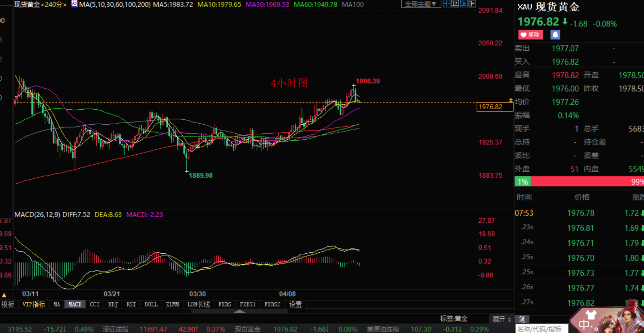This screenshot has width=644, height=333.
Task: Click the MA60:1949.78 value
Action: [x=315, y=4]
